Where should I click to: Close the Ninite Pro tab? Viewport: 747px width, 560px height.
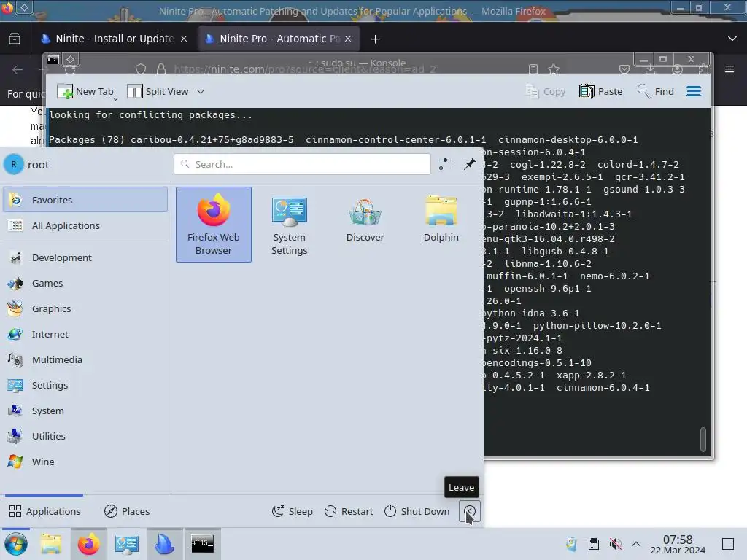point(348,39)
